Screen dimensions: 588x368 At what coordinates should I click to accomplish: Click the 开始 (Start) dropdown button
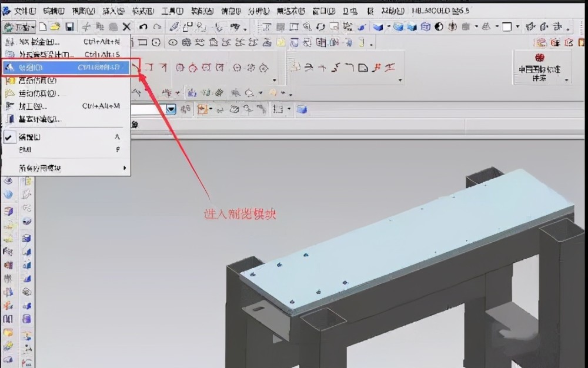click(19, 27)
